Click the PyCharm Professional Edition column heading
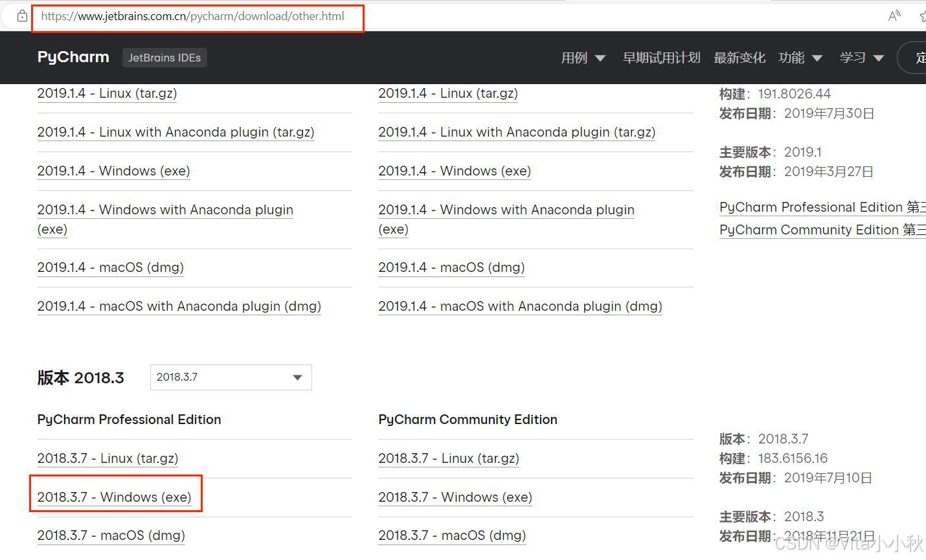Viewport: 926px width, 560px height. [129, 420]
